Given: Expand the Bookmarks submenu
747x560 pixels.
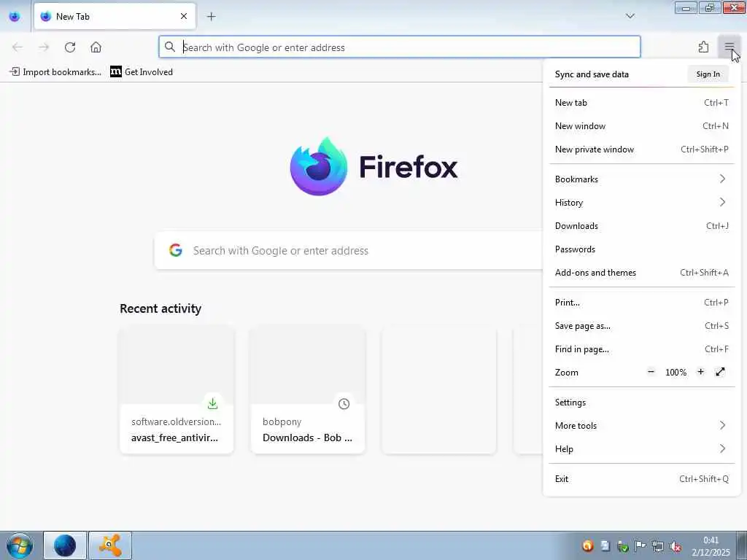Looking at the screenshot, I should 642,179.
